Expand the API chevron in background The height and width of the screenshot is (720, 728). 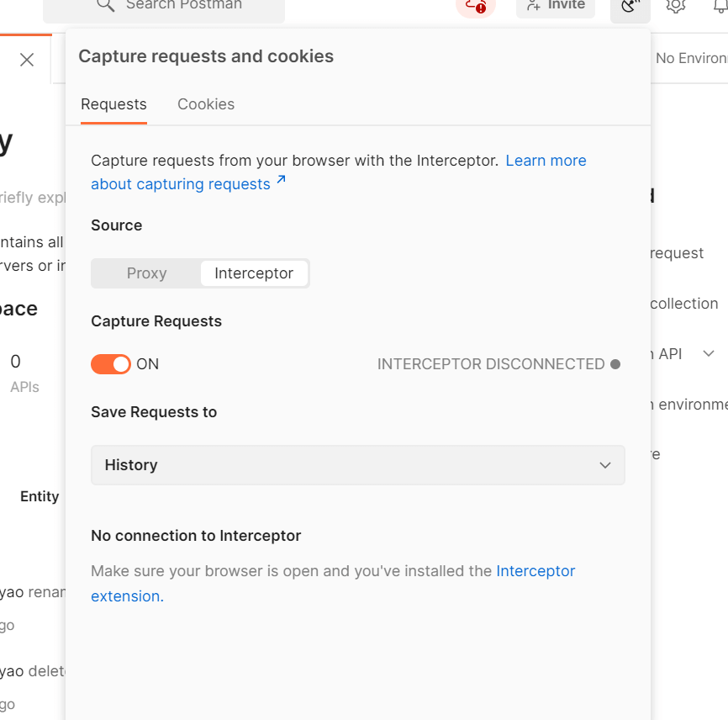click(x=709, y=353)
